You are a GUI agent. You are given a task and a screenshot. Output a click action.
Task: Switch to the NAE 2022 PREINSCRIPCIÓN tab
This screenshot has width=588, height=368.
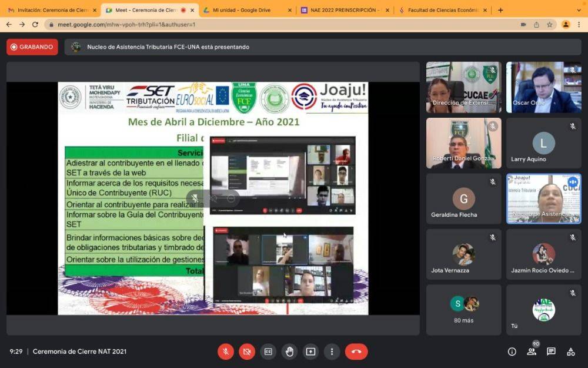(344, 10)
